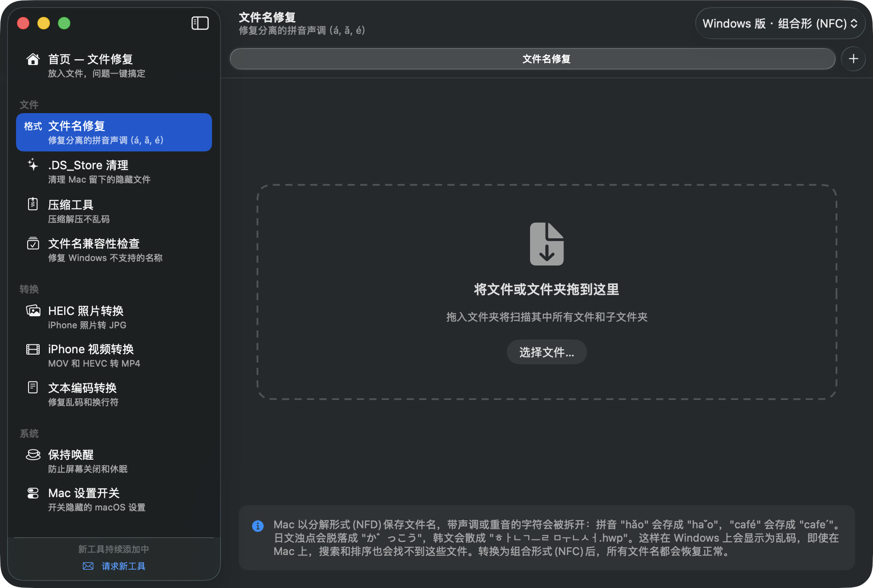This screenshot has height=588, width=873.
Task: Open the Windows 版 · 组合形 (NFC) dropdown
Action: pos(780,24)
